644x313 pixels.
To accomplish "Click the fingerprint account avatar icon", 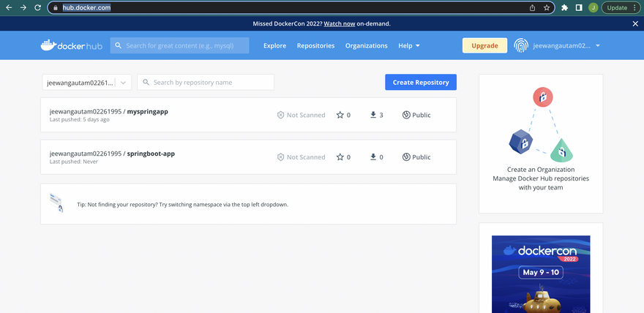I will coord(520,45).
